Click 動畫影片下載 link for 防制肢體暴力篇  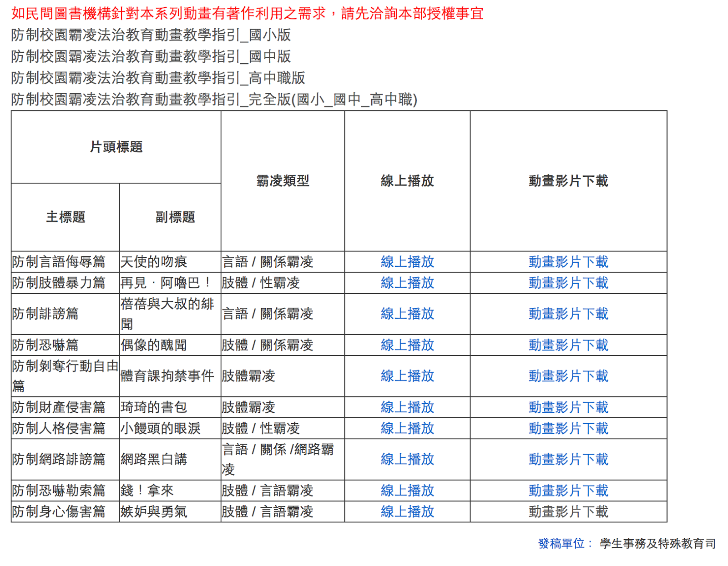[568, 283]
